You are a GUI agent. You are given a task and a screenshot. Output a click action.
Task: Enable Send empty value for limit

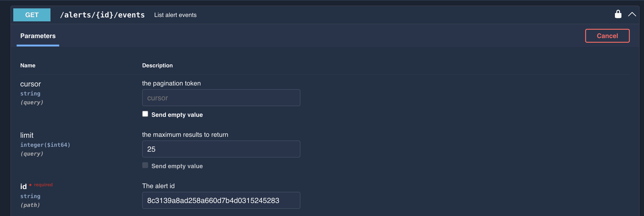[x=145, y=165]
